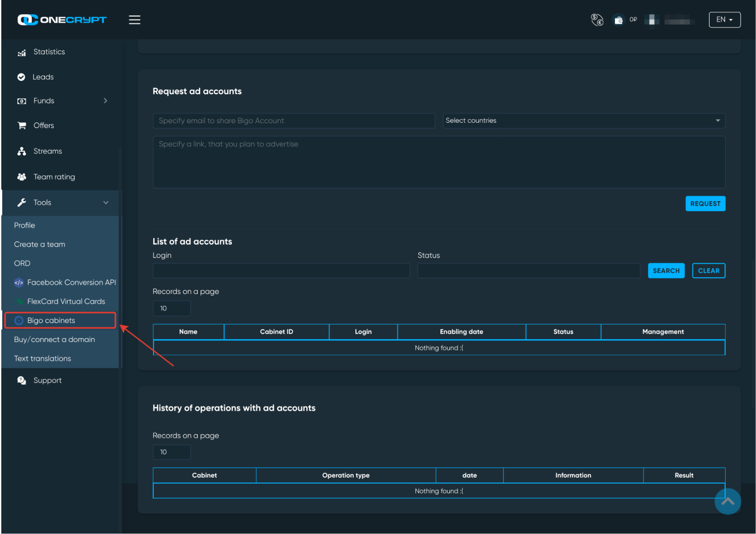The width and height of the screenshot is (756, 534).
Task: Click the Statistics chart icon
Action: tap(22, 53)
